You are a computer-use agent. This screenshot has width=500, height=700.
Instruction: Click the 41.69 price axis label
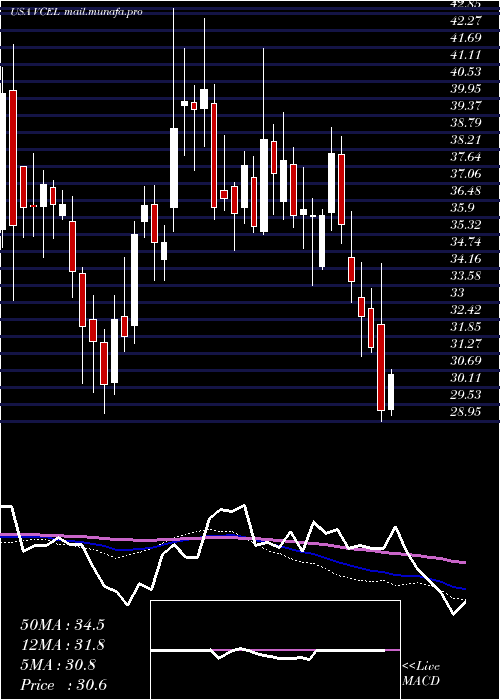(x=466, y=38)
